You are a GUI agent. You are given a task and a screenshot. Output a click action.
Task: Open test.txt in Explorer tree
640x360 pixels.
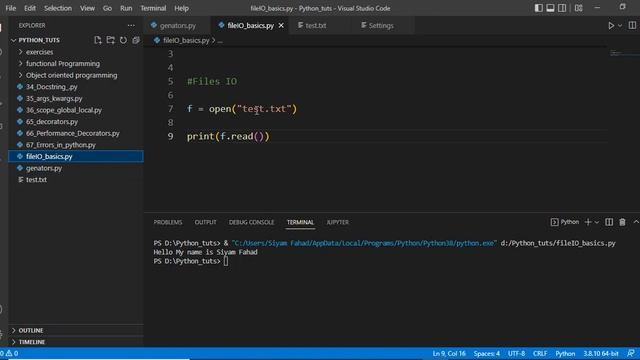click(76, 180)
